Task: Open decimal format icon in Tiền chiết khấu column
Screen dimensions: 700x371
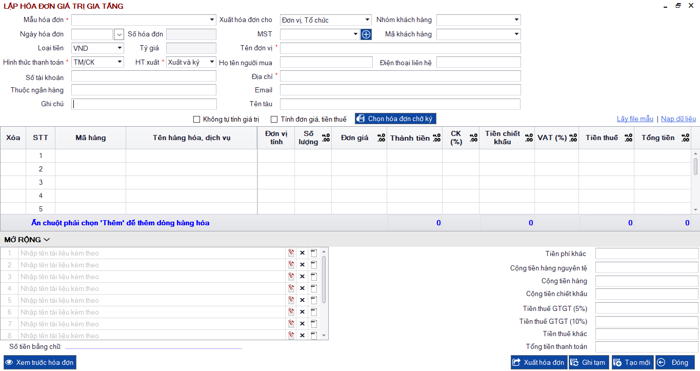Action: pyautogui.click(x=529, y=138)
